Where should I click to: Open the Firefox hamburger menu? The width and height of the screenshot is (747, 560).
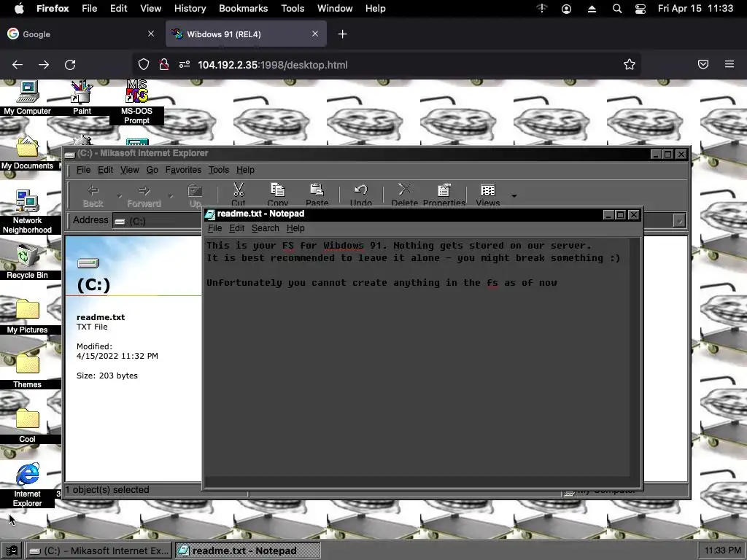[729, 64]
